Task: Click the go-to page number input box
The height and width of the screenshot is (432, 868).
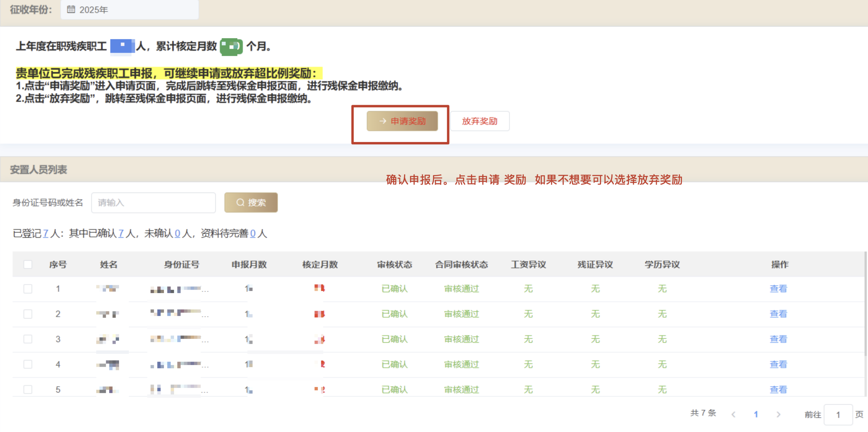Action: point(838,414)
